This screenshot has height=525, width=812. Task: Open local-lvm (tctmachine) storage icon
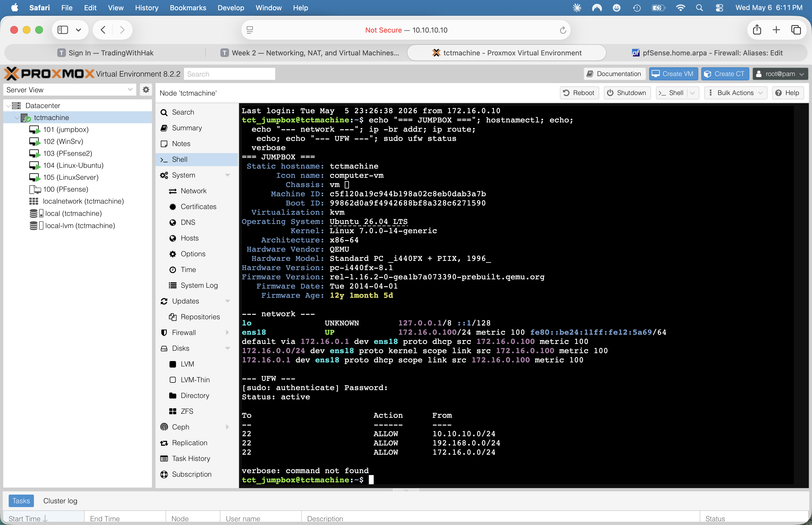36,226
